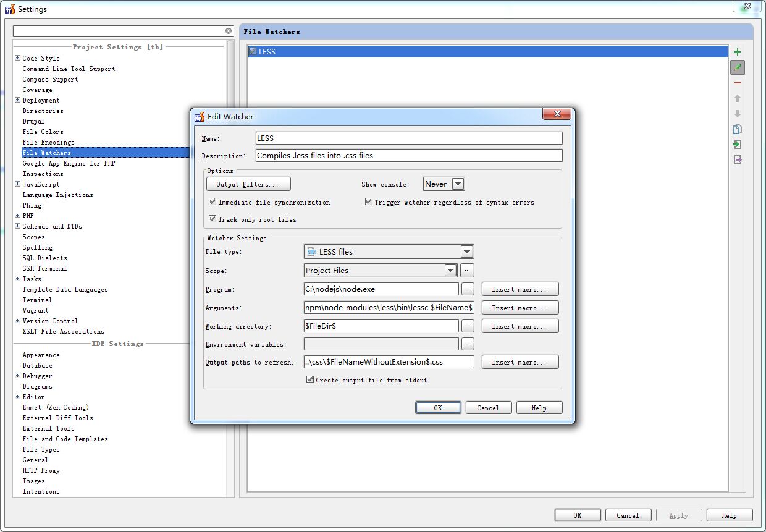Open Inspections settings
The width and height of the screenshot is (766, 532).
point(43,174)
